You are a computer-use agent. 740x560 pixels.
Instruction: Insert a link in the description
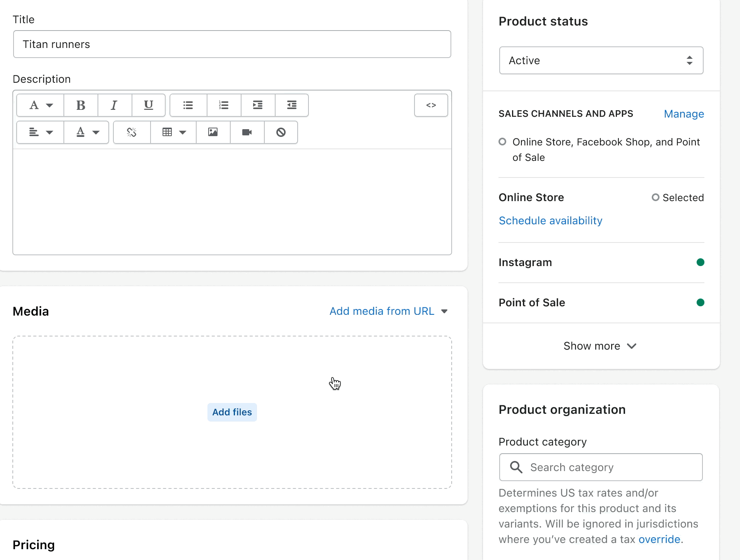click(132, 132)
